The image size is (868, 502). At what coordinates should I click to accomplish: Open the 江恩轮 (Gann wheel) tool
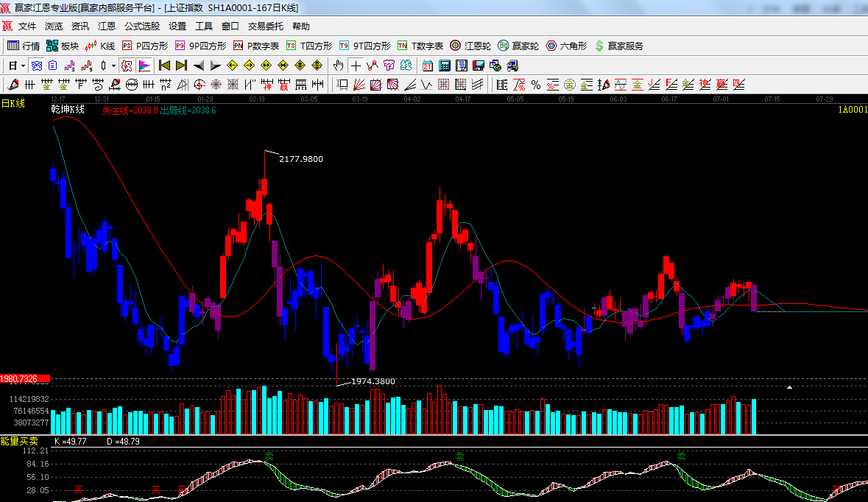(x=470, y=46)
